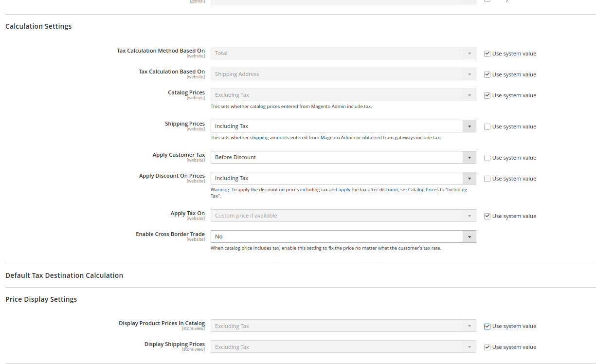This screenshot has width=596, height=364.
Task: Uncheck Use system value for Apply Tax On
Action: (x=487, y=216)
